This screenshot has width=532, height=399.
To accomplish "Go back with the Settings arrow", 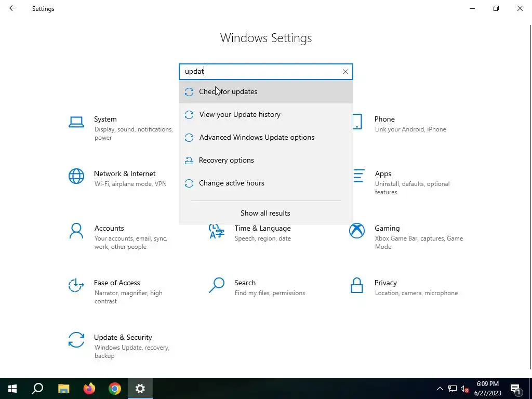I will [x=12, y=8].
